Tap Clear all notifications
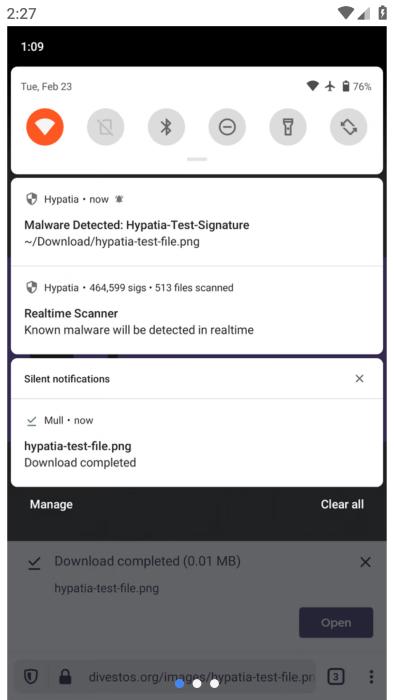This screenshot has height=700, width=394. click(342, 504)
